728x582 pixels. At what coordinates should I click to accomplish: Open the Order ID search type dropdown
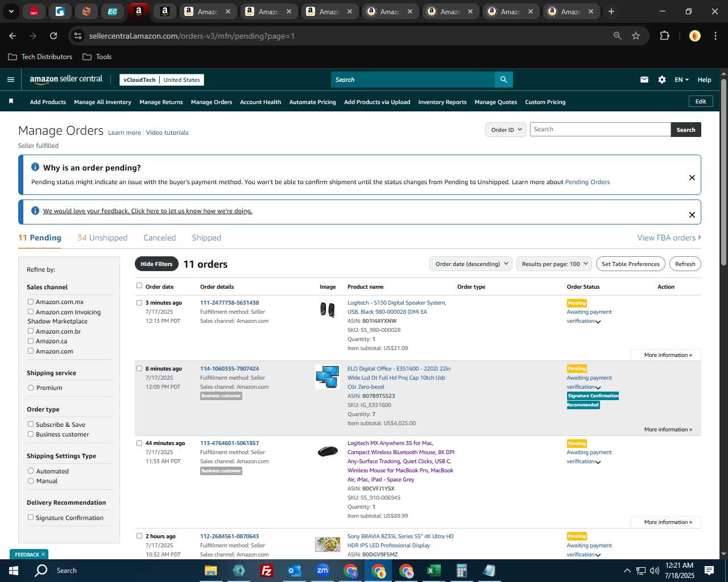[506, 130]
